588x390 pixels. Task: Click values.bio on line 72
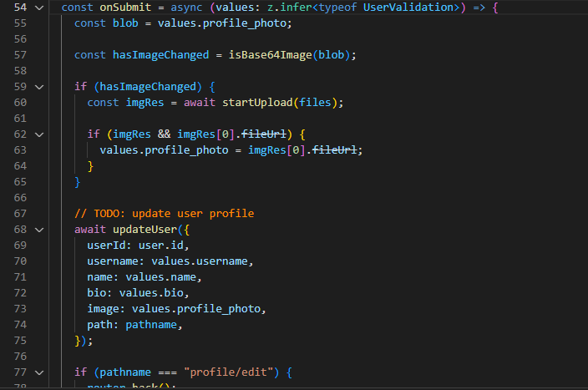[x=151, y=292]
